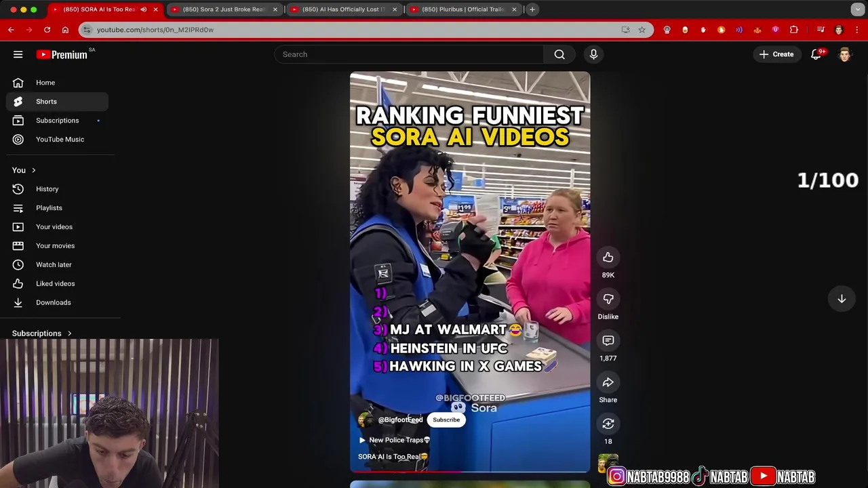Open the notifications bell
The height and width of the screenshot is (488, 868).
click(x=816, y=54)
